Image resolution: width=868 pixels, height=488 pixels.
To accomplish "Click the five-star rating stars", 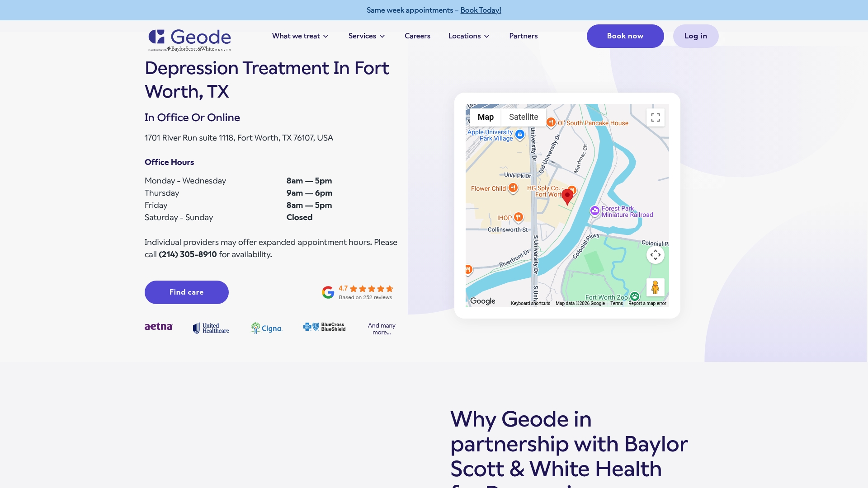I will tap(372, 289).
